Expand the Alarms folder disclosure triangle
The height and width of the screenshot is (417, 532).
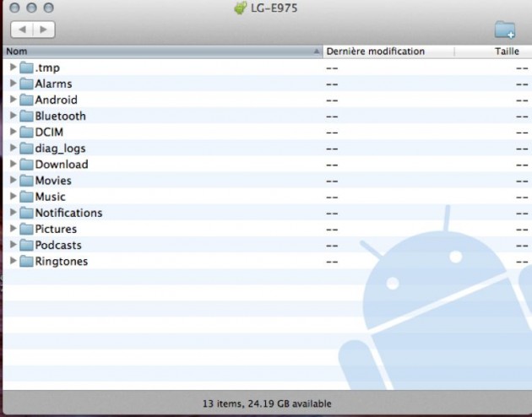click(x=13, y=83)
